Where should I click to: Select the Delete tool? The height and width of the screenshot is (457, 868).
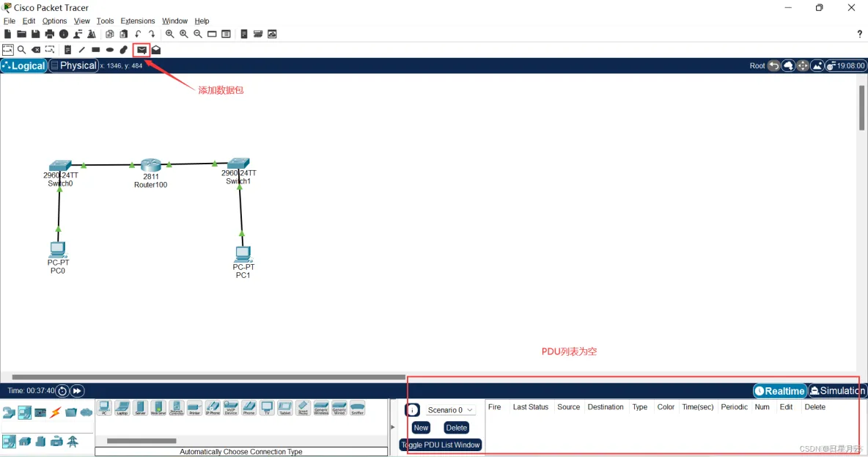click(x=36, y=50)
